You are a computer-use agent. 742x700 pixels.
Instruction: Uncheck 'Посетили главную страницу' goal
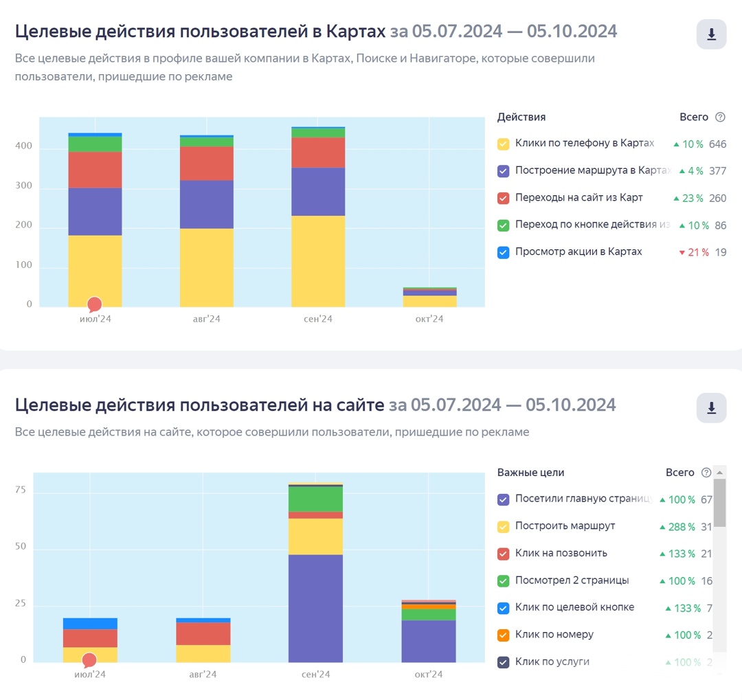(503, 499)
